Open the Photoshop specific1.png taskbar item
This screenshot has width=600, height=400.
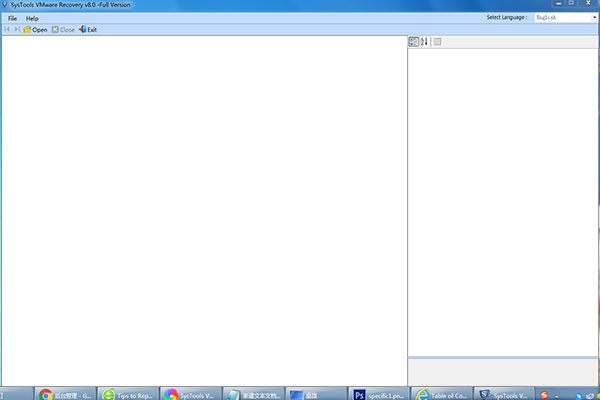378,395
